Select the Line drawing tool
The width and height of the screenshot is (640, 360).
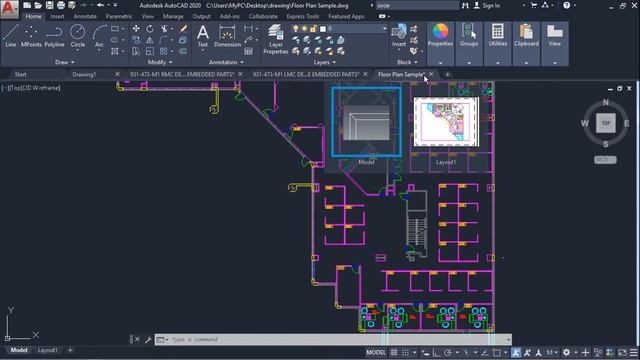(x=11, y=36)
